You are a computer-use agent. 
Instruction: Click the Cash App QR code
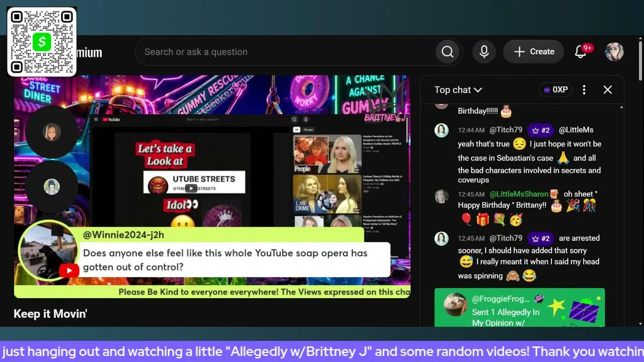pos(42,42)
